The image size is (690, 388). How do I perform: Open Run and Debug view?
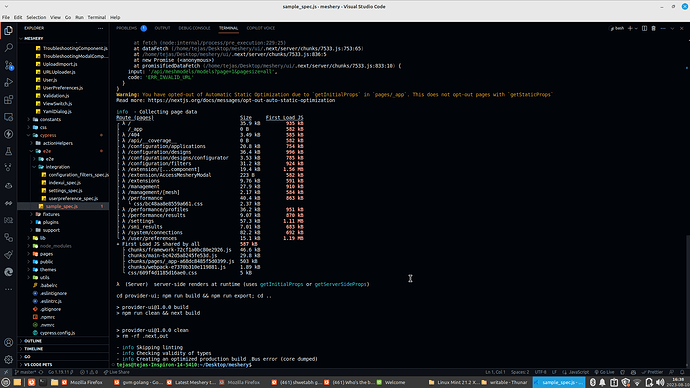pyautogui.click(x=8, y=82)
